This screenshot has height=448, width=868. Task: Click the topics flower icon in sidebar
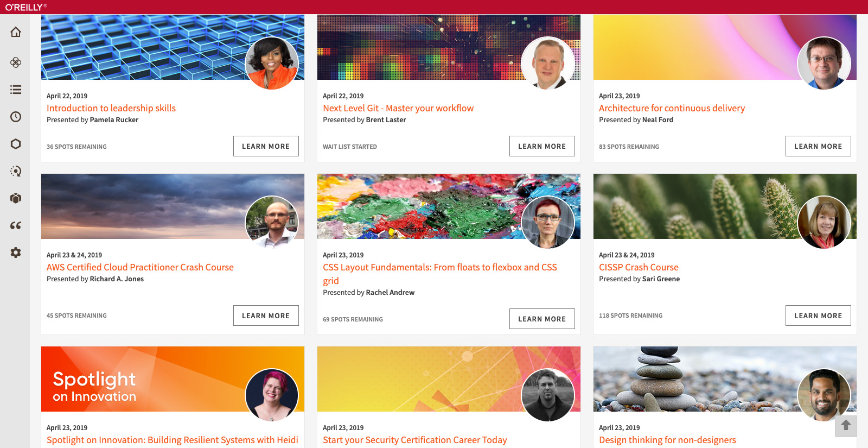tap(16, 62)
